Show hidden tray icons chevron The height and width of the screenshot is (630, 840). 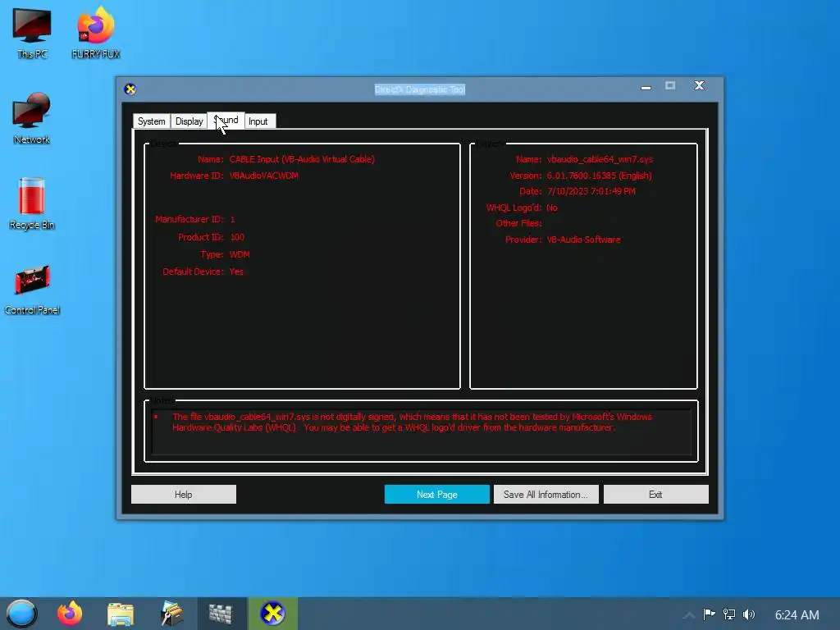click(689, 614)
